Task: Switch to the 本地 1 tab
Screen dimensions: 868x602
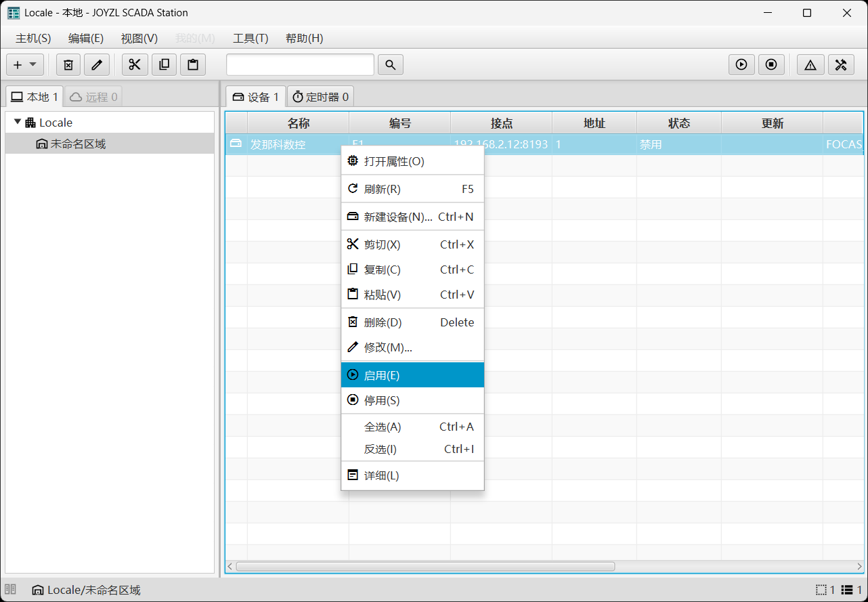Action: [35, 97]
